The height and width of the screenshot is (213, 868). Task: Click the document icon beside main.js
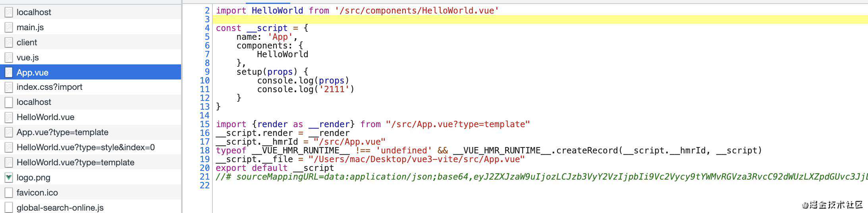coord(8,27)
